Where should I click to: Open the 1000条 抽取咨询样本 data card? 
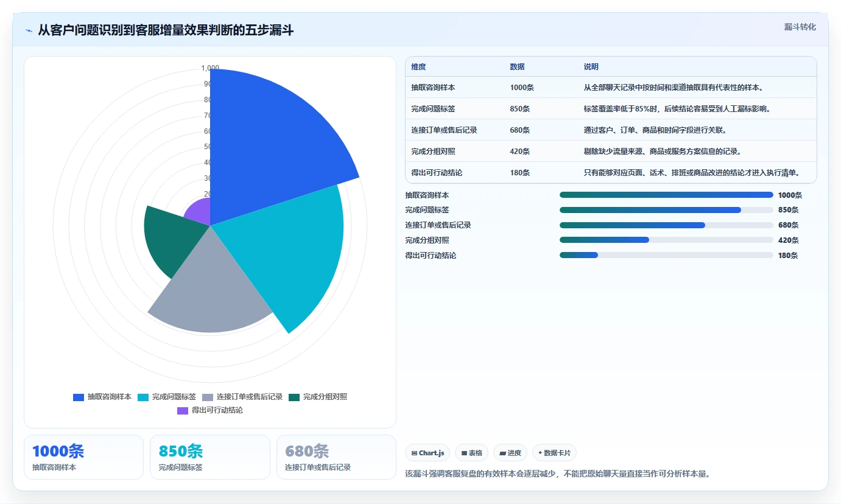click(83, 457)
